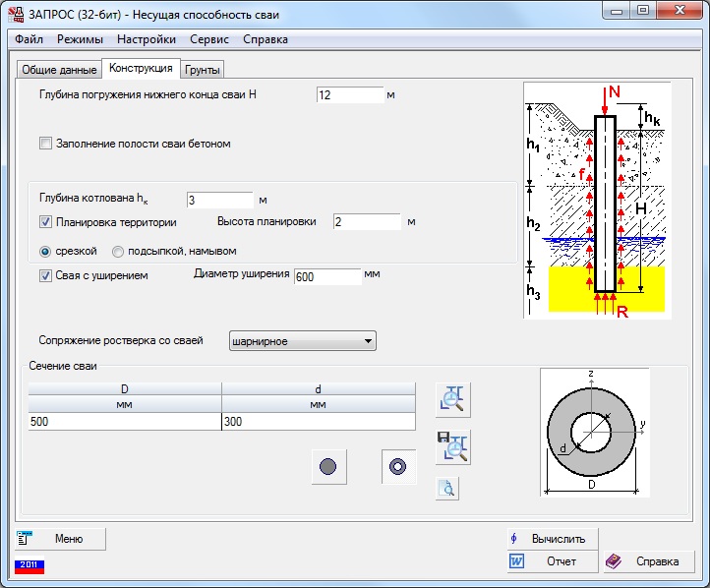Open the 'Сервис' menu
The image size is (710, 588).
pos(207,39)
